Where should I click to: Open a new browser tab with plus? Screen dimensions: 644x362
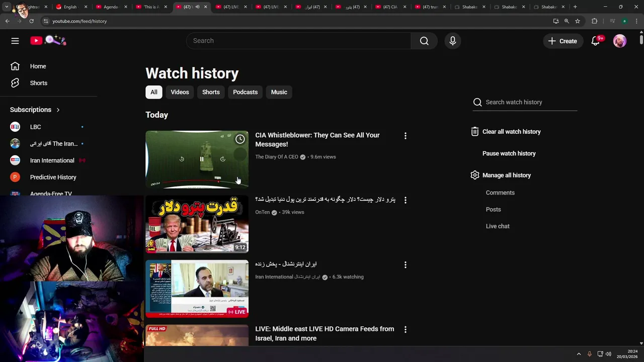click(x=575, y=7)
